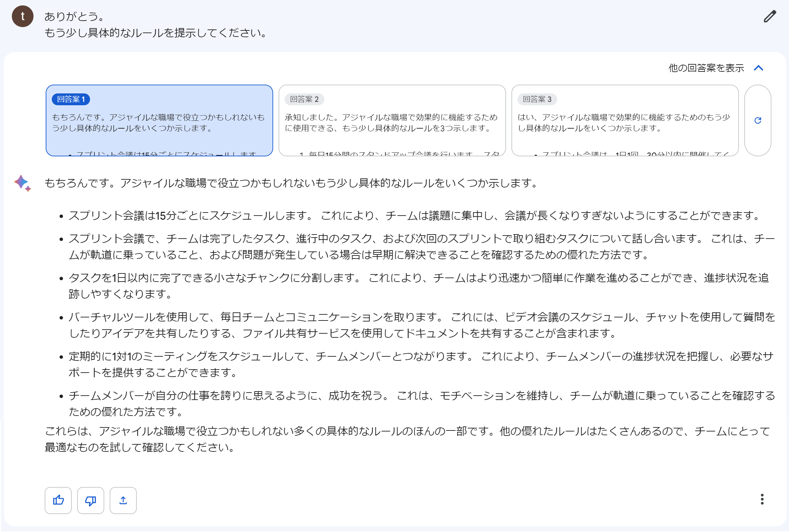The height and width of the screenshot is (532, 789).
Task: Click the bullet about スプリント会議は15分ごとにスケジュール
Action: pos(415,216)
